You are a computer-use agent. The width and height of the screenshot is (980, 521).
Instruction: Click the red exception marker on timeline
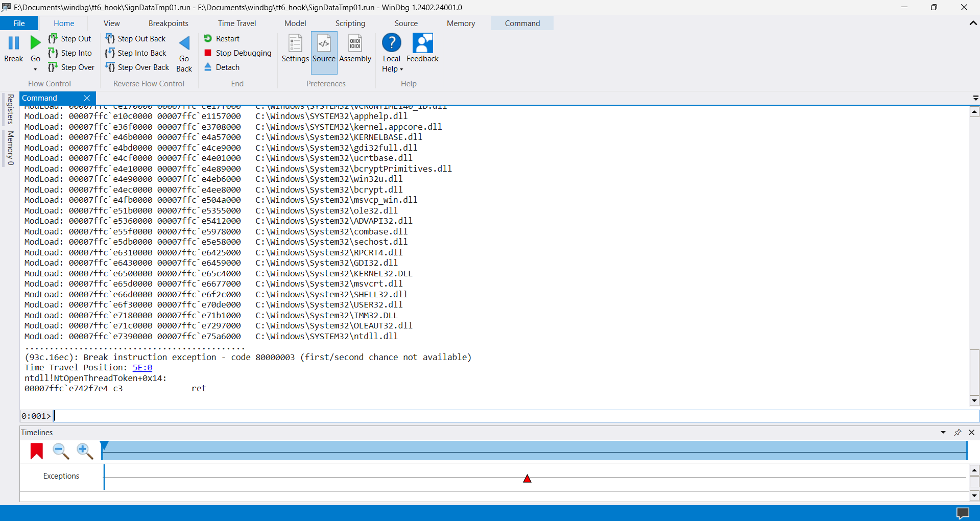528,479
